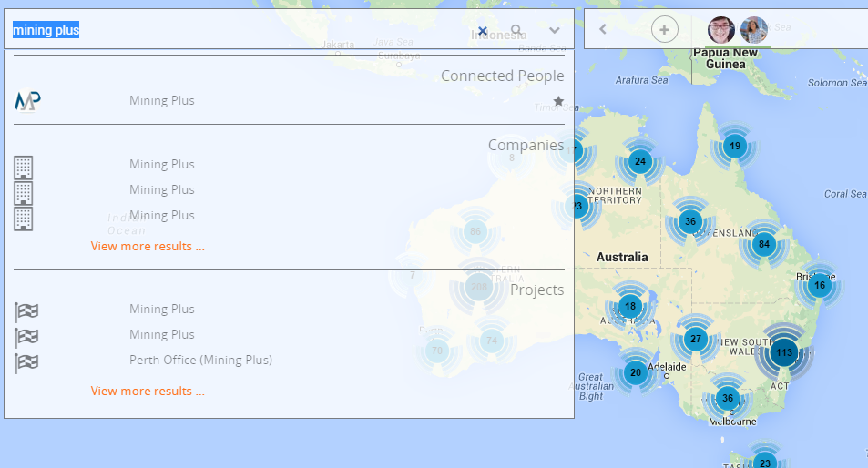Image resolution: width=868 pixels, height=468 pixels.
Task: Click the map cluster marker labeled 19
Action: (734, 146)
